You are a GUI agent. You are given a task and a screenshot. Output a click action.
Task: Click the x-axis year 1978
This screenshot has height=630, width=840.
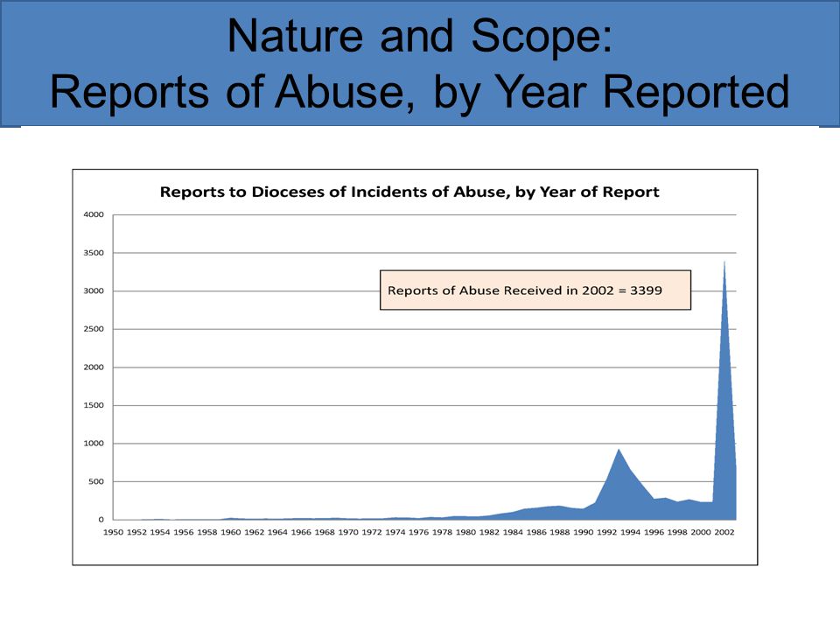click(x=442, y=532)
